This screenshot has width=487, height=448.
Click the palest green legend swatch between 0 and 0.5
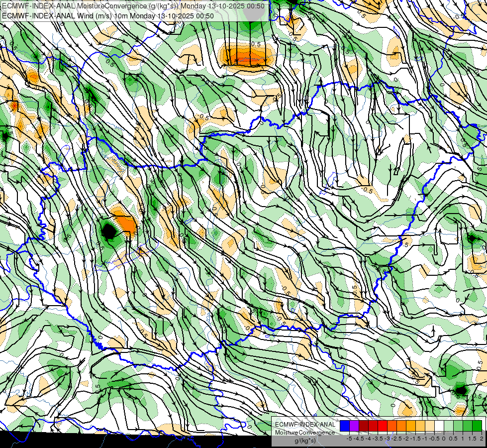[449, 426]
